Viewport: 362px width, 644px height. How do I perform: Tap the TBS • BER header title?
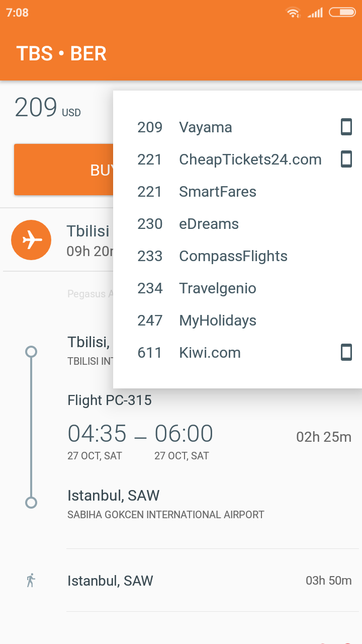61,54
